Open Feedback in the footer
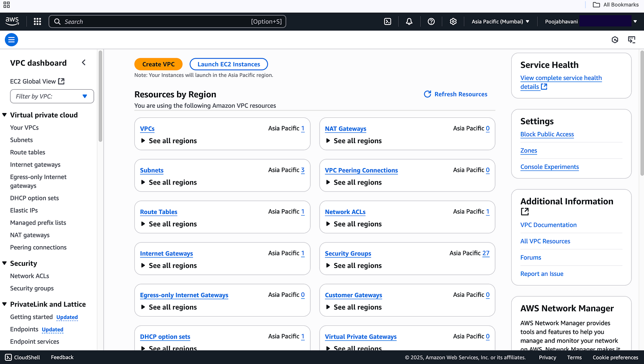 (62, 357)
